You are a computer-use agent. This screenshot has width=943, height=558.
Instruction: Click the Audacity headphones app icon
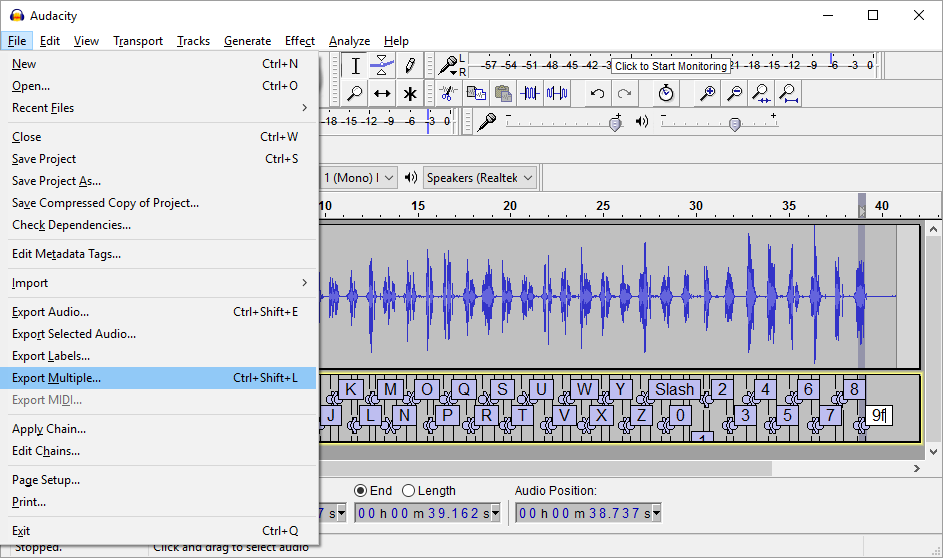pyautogui.click(x=17, y=16)
